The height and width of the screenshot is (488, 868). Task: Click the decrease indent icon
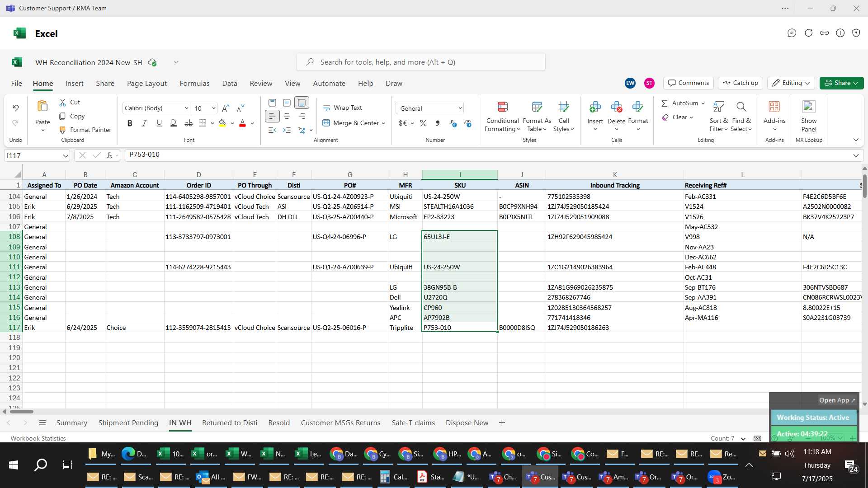point(272,130)
